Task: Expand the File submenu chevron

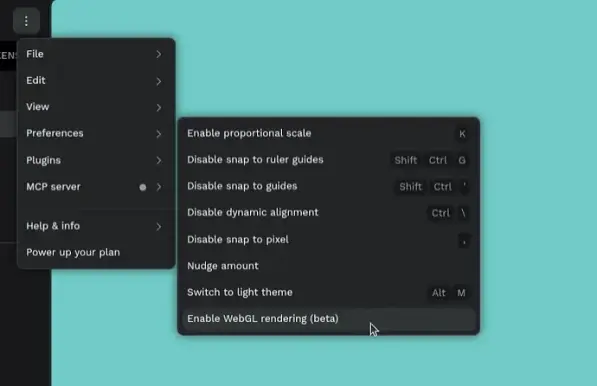Action: click(159, 54)
